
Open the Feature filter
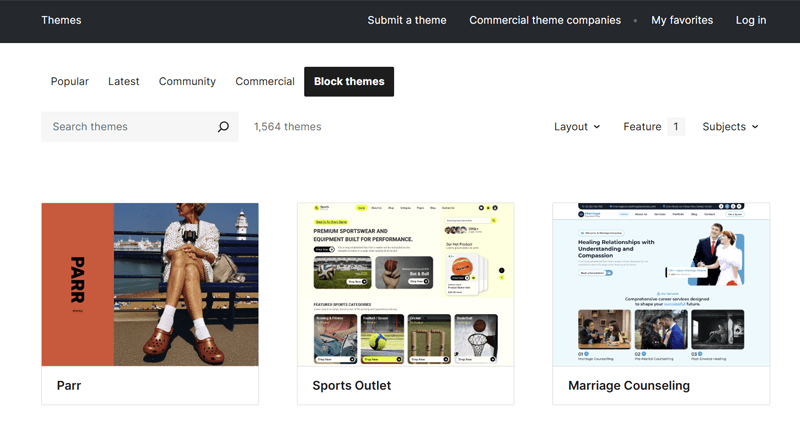(x=653, y=127)
